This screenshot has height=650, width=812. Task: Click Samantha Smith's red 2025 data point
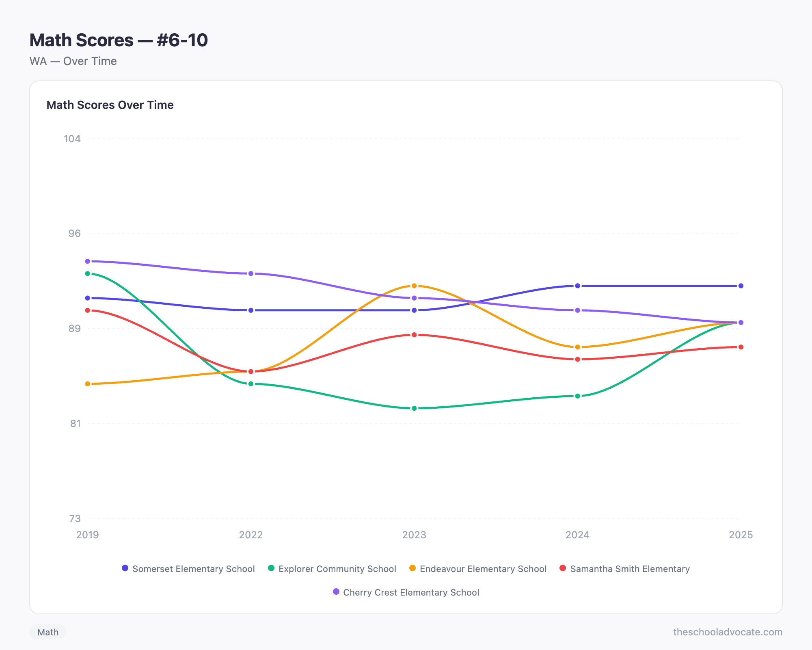point(741,347)
